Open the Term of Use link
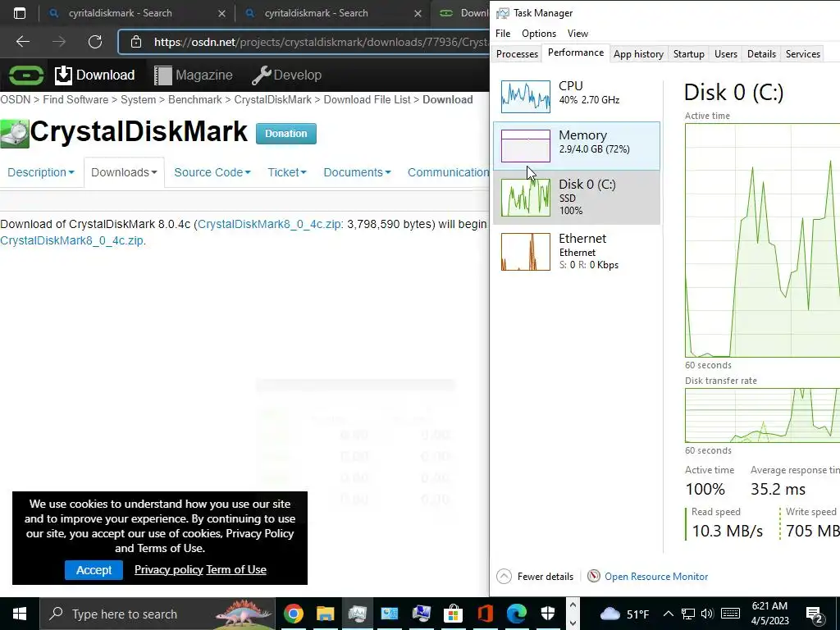 (x=236, y=570)
